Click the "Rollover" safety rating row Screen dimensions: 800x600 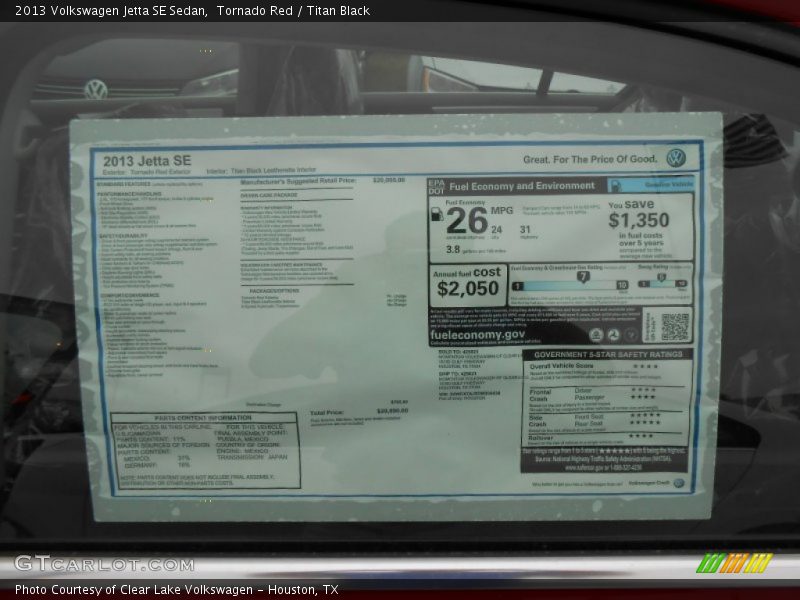point(592,437)
